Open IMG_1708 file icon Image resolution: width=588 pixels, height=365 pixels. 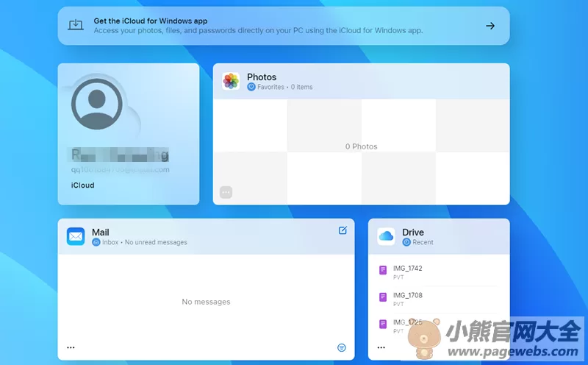click(x=383, y=297)
